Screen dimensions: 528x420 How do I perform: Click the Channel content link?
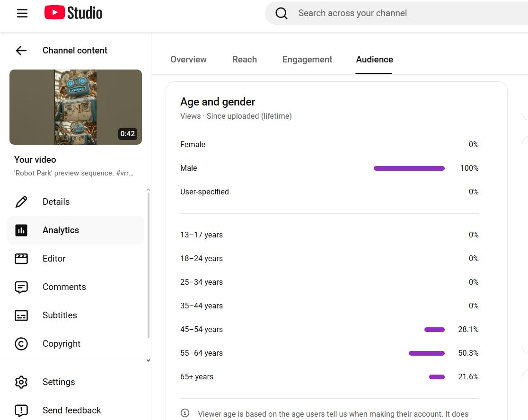coord(75,51)
